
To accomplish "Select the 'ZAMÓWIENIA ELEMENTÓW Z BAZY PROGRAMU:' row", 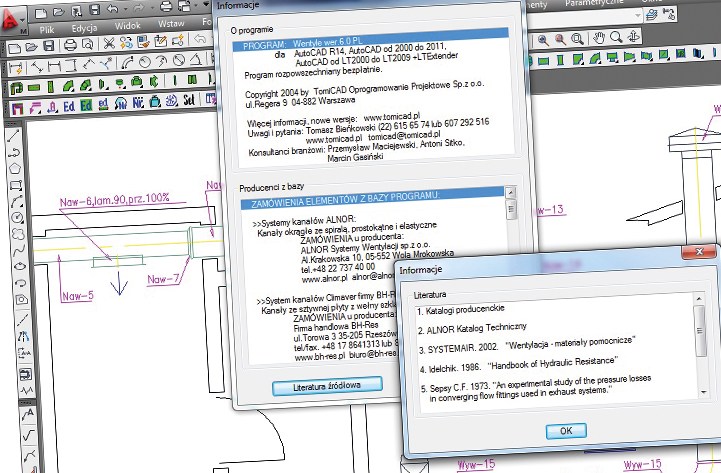I will coord(373,199).
